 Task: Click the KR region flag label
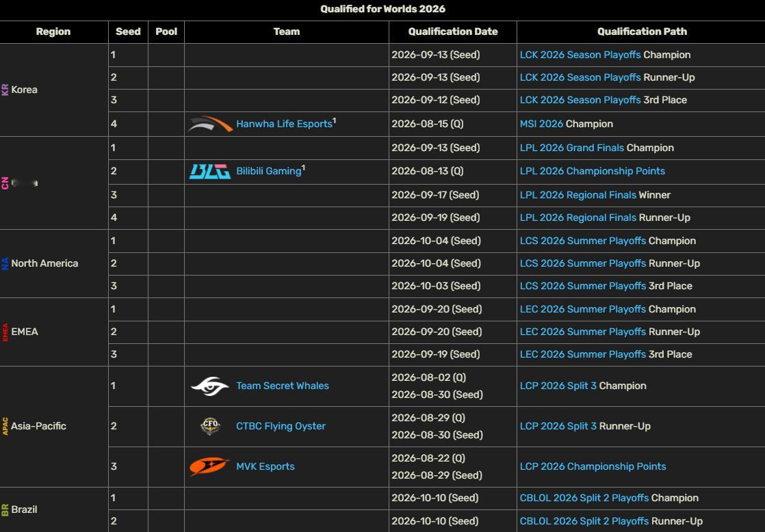pyautogui.click(x=5, y=90)
